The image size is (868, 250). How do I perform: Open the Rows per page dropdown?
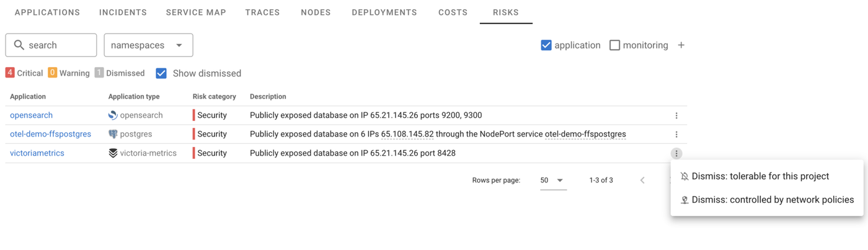(x=552, y=181)
